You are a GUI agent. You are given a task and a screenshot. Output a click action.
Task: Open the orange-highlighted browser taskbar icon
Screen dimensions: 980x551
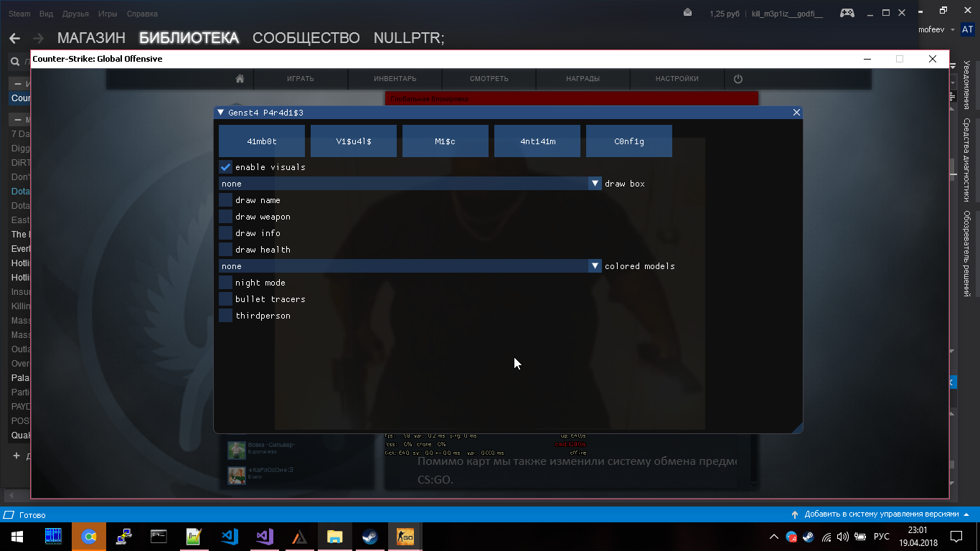point(89,537)
